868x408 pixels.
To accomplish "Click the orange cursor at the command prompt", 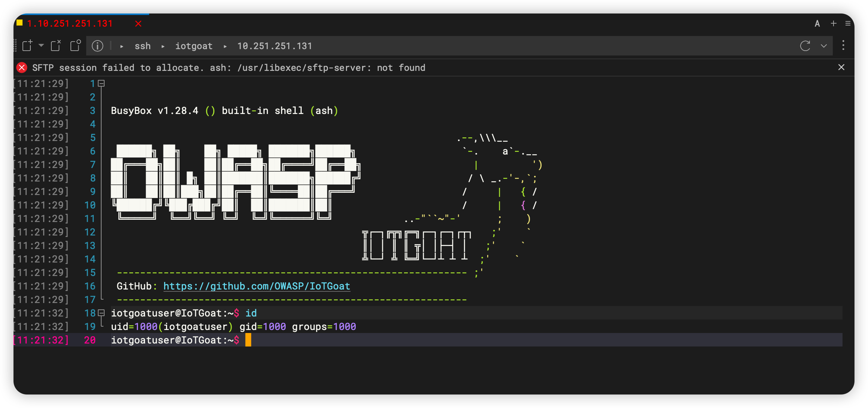I will (248, 340).
